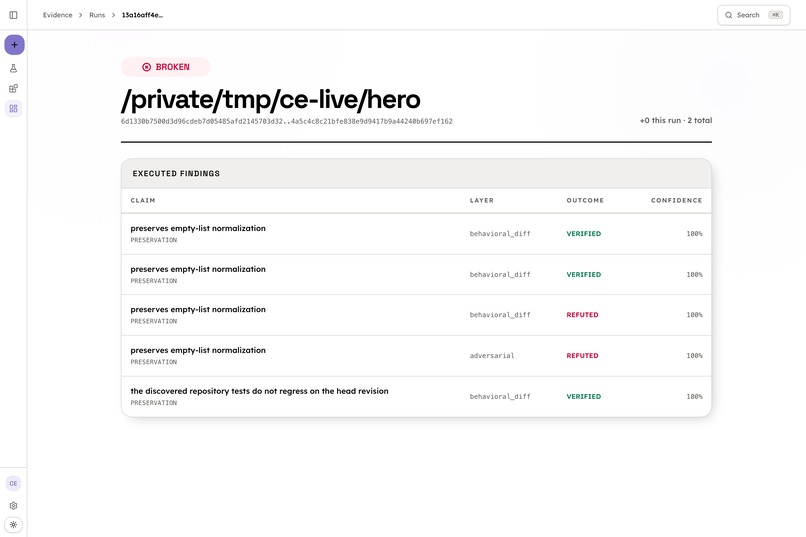Open the repository tests regression finding

(x=416, y=396)
